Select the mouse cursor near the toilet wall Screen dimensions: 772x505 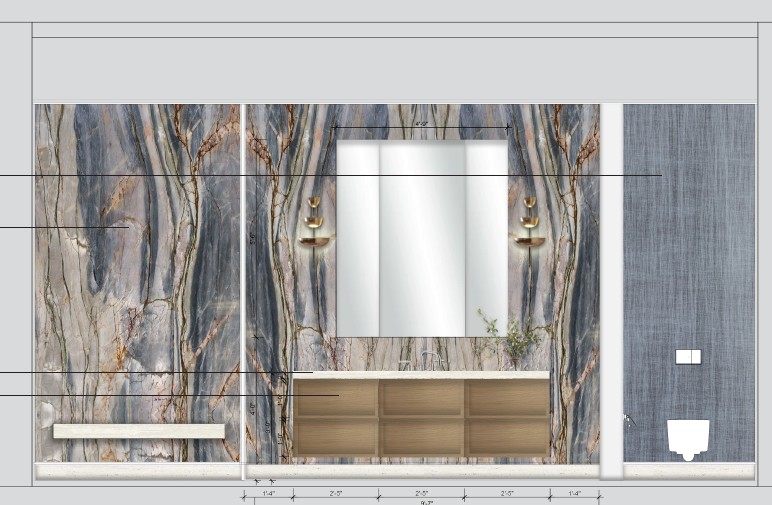tap(627, 420)
